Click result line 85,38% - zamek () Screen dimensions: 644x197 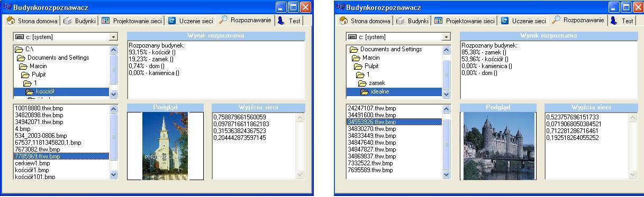(484, 52)
